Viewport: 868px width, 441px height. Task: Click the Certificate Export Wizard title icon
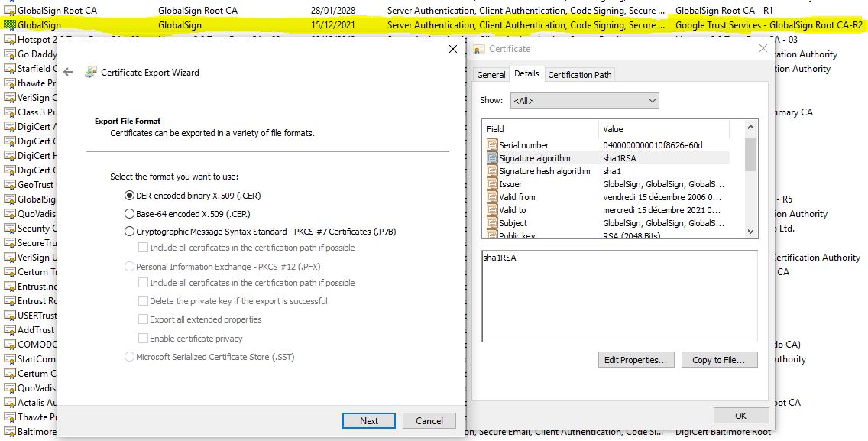point(90,72)
